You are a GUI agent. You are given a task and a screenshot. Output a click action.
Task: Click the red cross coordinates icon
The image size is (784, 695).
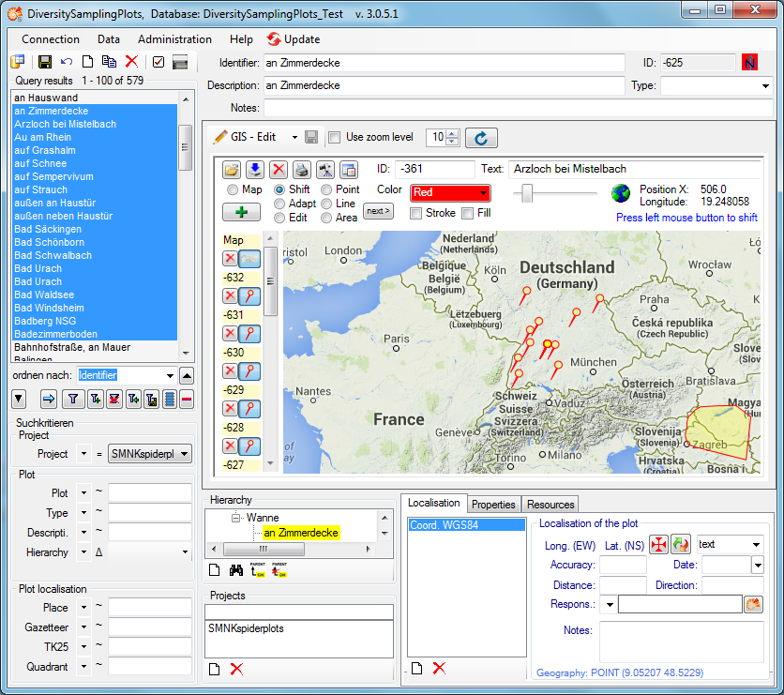658,544
